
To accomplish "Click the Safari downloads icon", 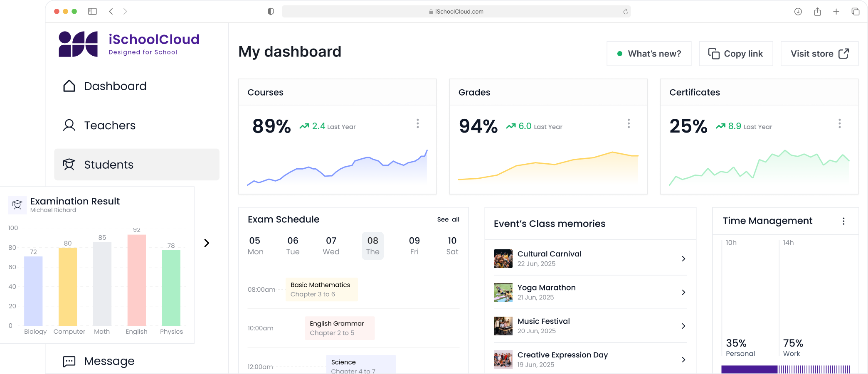I will [798, 12].
